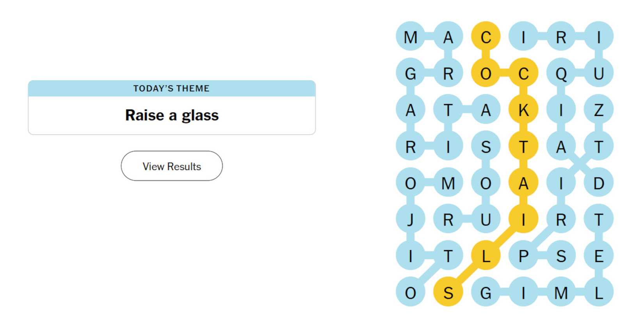
Task: Select the letter U in the top-right area
Action: click(x=598, y=73)
